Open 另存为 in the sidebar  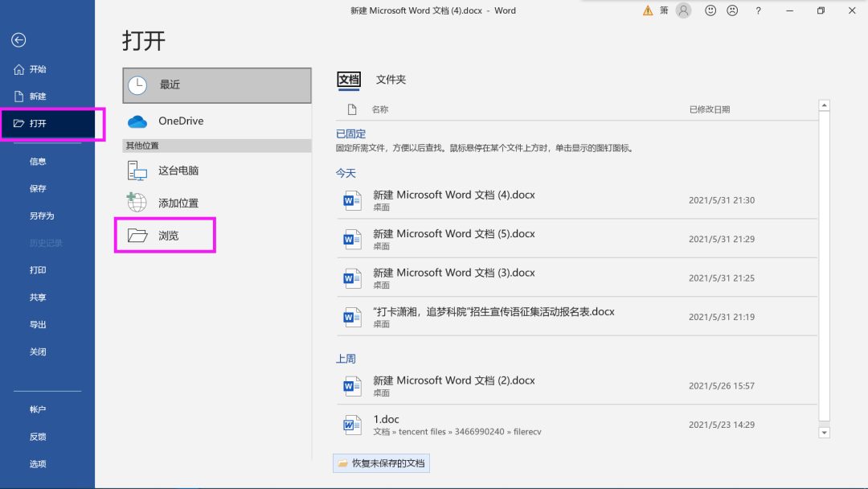42,216
